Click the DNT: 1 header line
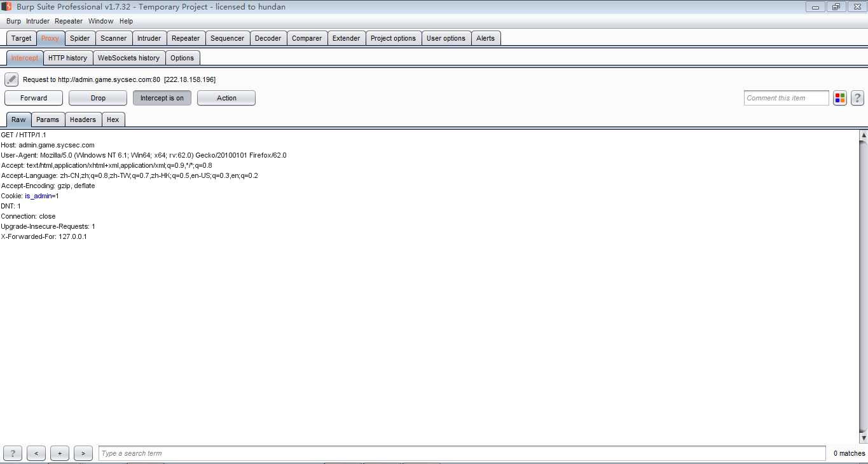Image resolution: width=868 pixels, height=464 pixels. click(11, 206)
